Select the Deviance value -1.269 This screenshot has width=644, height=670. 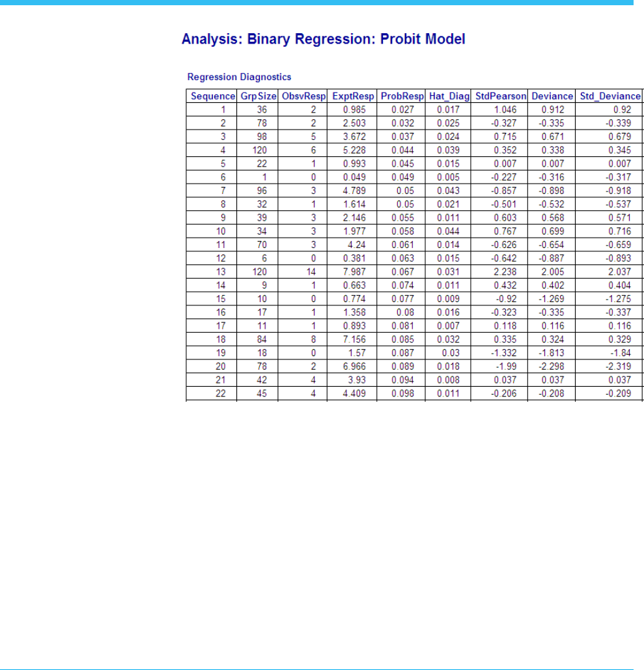point(552,299)
